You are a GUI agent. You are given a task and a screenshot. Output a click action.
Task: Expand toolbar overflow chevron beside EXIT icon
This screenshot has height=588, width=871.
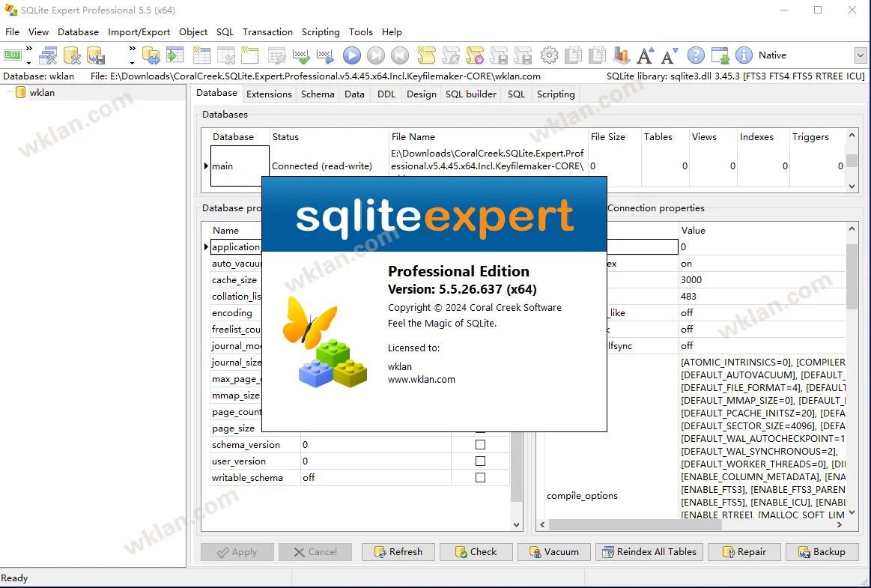click(x=29, y=55)
